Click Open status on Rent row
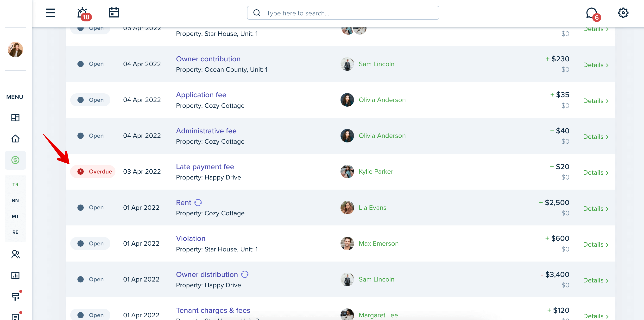This screenshot has width=644, height=320. tap(90, 207)
